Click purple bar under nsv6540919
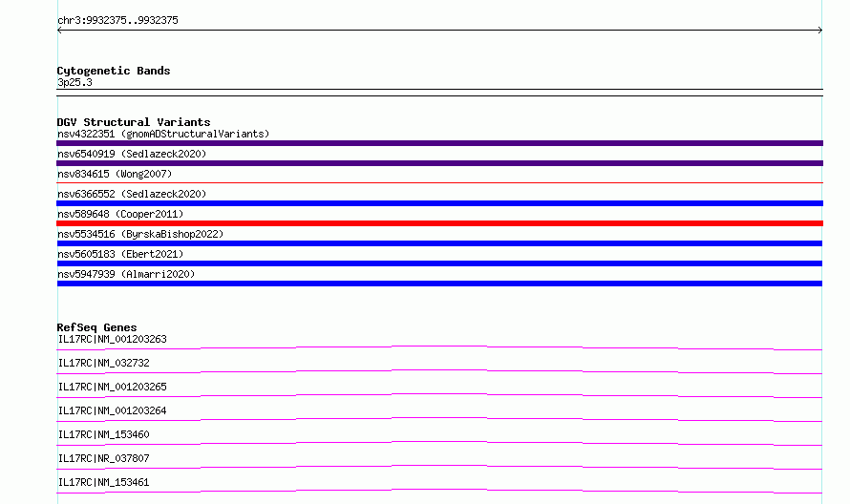The height and width of the screenshot is (504, 850). (439, 163)
